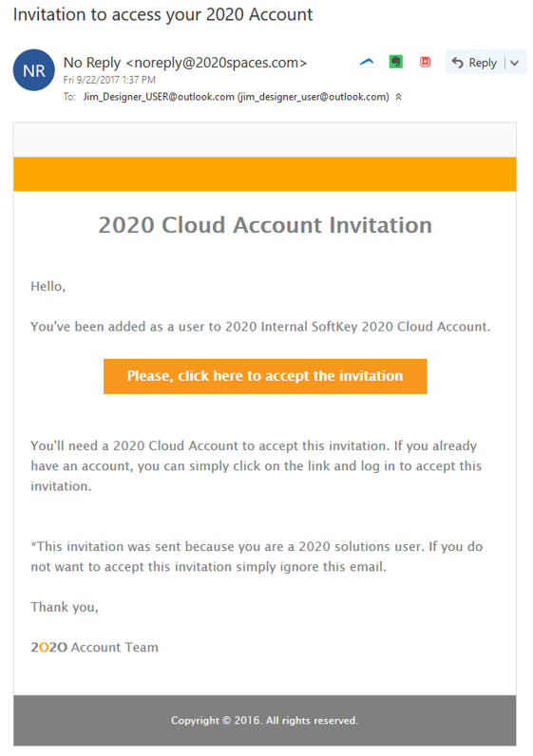Collapse recipients with the double chevron

tap(398, 97)
